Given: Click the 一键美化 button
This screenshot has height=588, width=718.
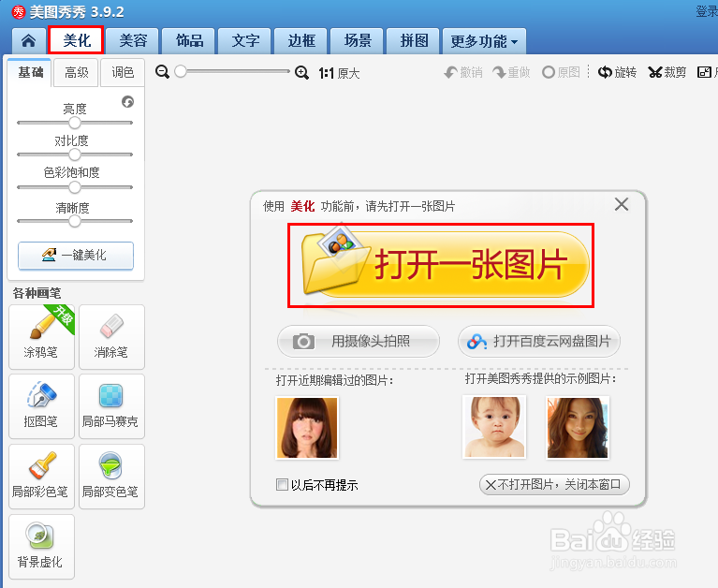Looking at the screenshot, I should 76,255.
